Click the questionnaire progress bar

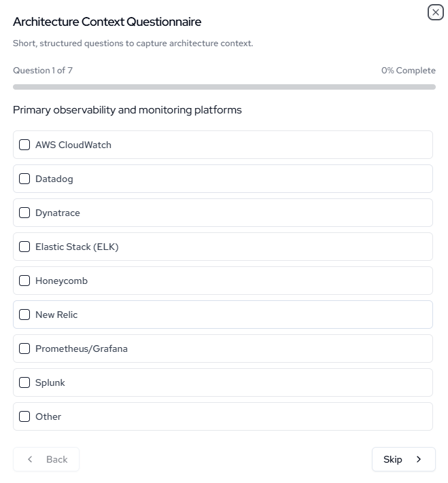coord(224,87)
